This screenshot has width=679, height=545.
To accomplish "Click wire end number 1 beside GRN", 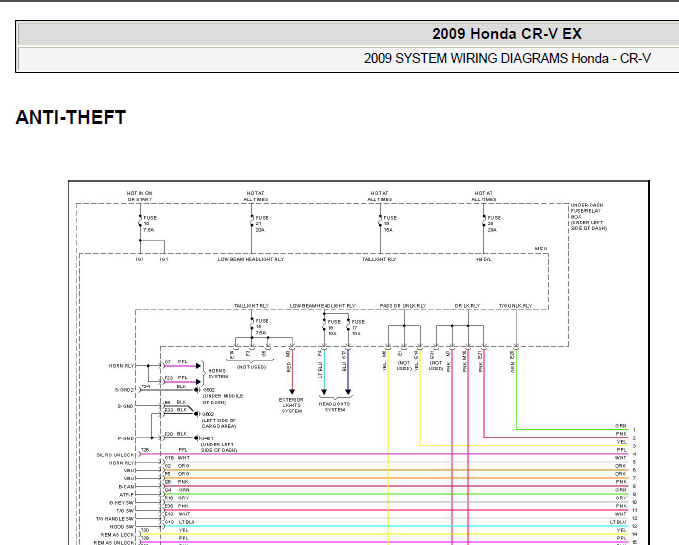I will click(634, 430).
